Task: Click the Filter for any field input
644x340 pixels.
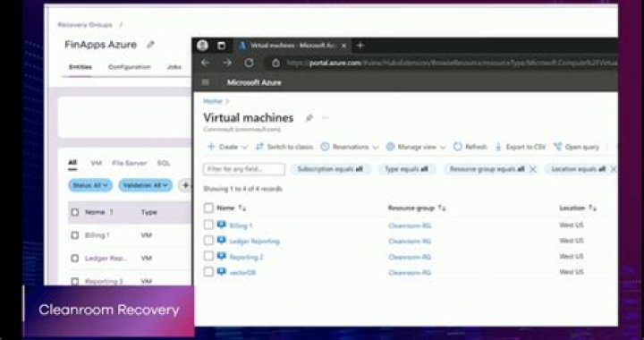Action: click(243, 169)
